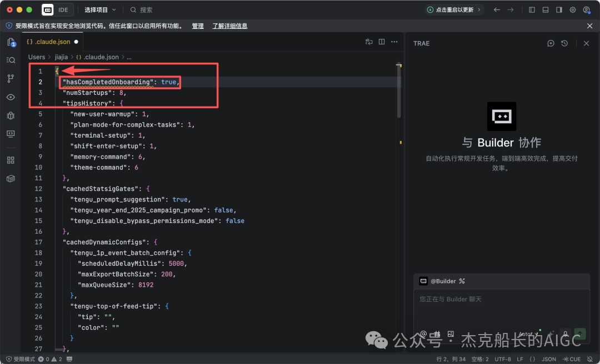Click the TRAE IDE logo icon
The width and height of the screenshot is (600, 364).
(x=47, y=9)
